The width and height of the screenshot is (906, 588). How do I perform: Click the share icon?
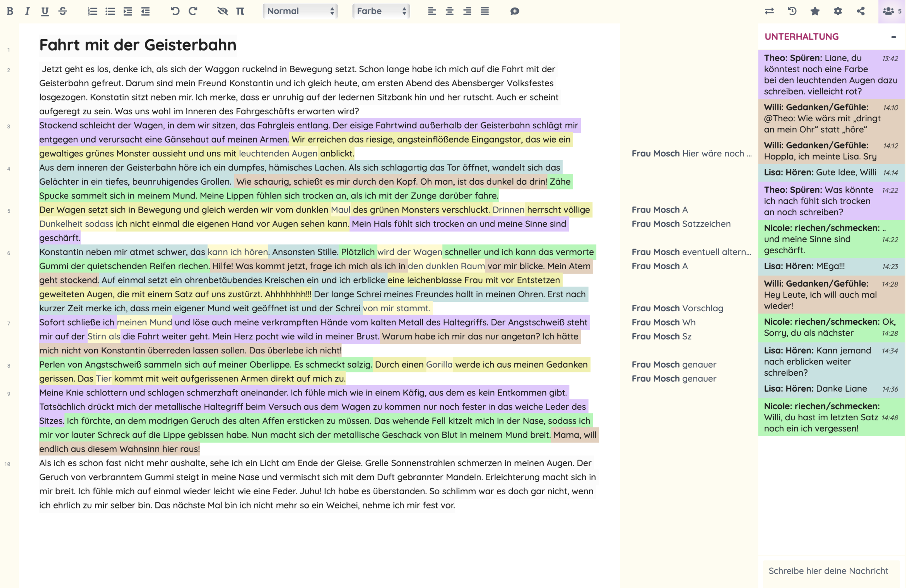860,11
